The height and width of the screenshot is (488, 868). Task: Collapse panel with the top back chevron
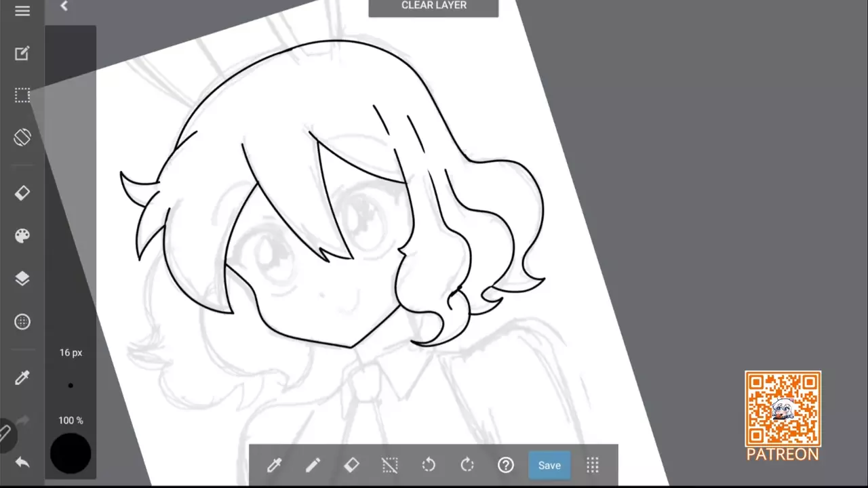click(x=64, y=6)
